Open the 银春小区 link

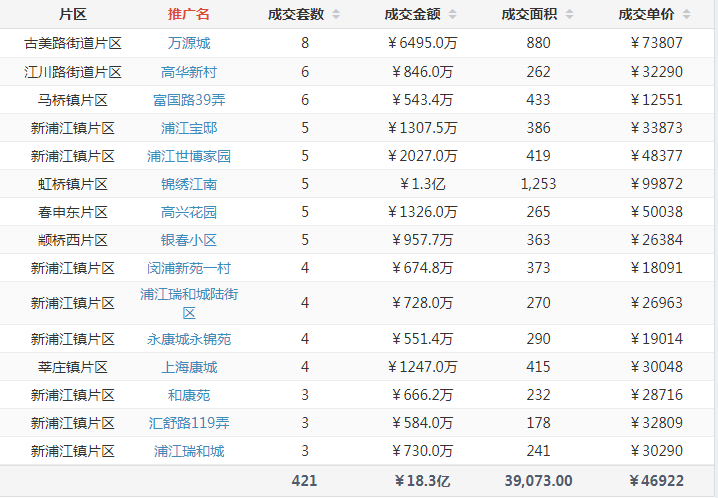(189, 240)
